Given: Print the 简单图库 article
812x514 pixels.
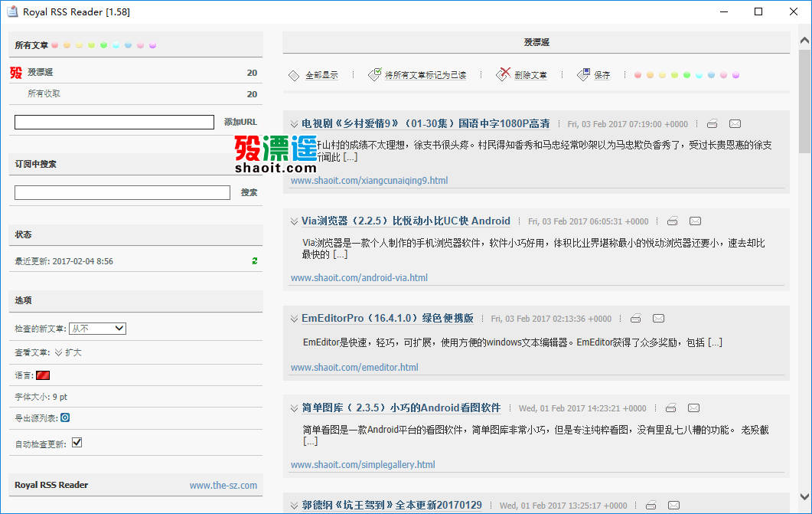Looking at the screenshot, I should point(670,408).
